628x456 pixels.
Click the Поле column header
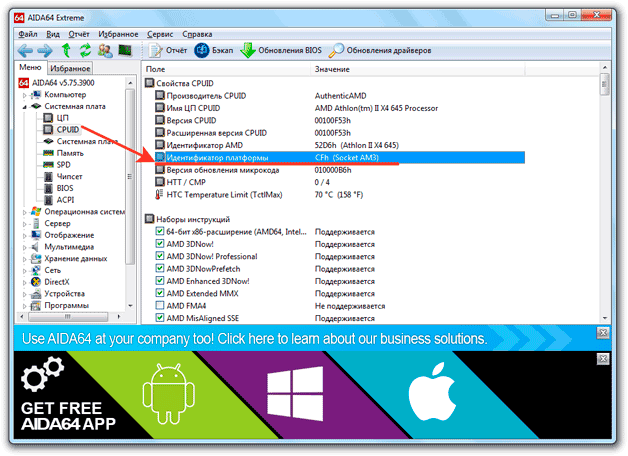pos(227,69)
